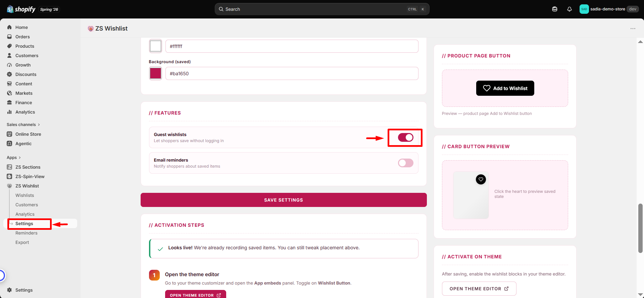Click the Orders icon in the sidebar
This screenshot has height=298, width=644.
click(x=9, y=37)
